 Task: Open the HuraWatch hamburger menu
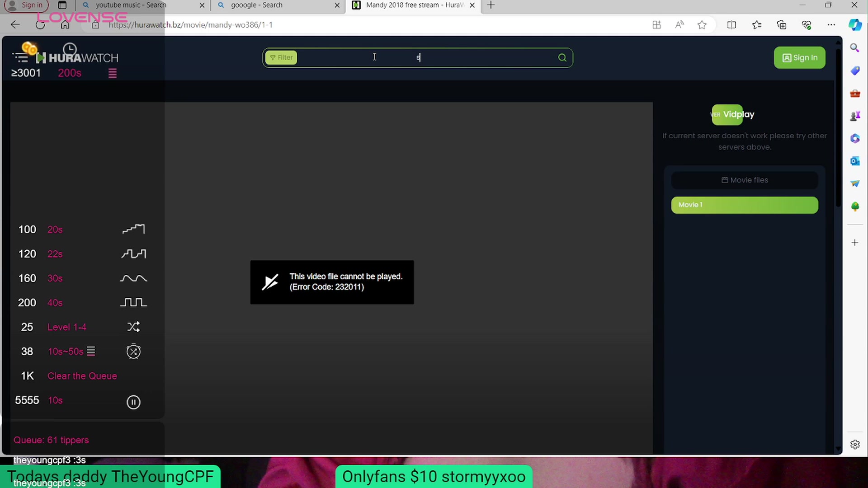pos(20,57)
